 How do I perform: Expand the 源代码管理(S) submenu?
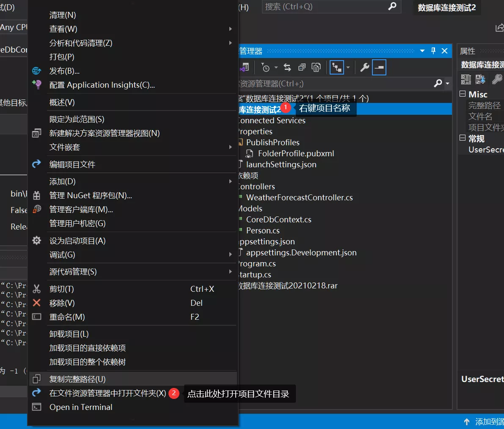(x=231, y=271)
